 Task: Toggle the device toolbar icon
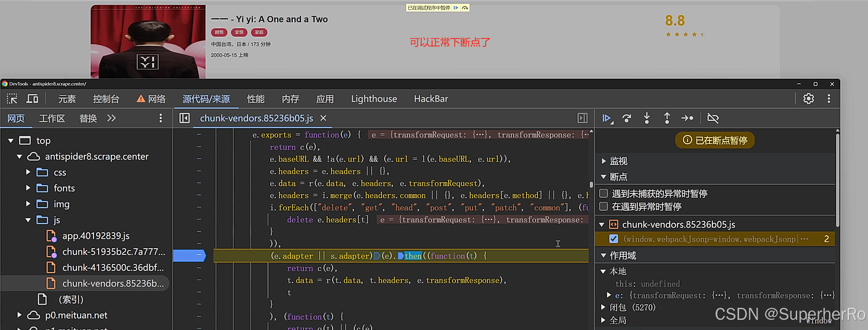[x=32, y=99]
